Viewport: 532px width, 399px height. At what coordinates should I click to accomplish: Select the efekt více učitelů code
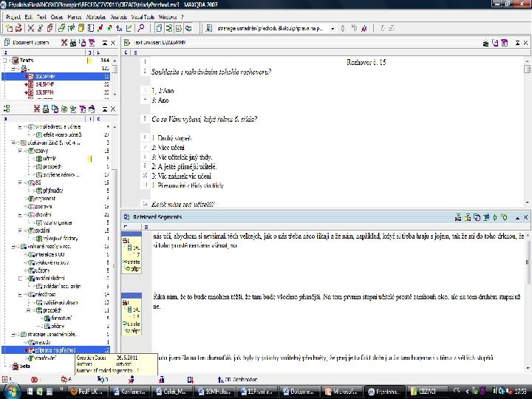[62, 134]
